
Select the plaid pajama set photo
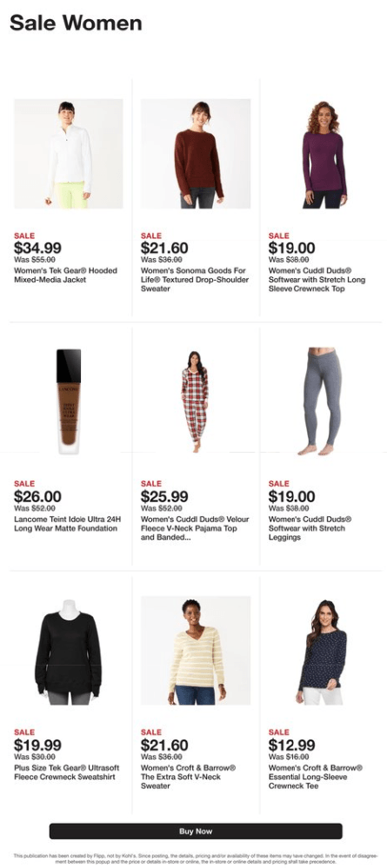pyautogui.click(x=195, y=401)
